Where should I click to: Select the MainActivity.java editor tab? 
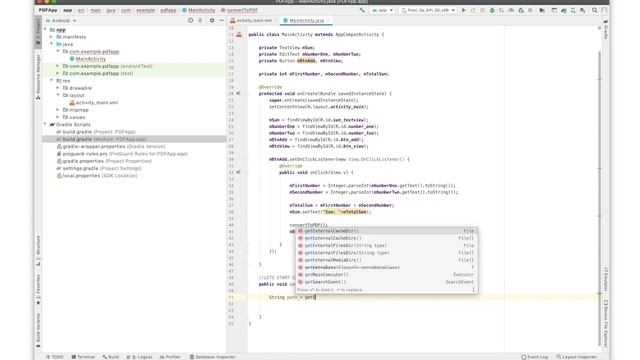click(307, 20)
